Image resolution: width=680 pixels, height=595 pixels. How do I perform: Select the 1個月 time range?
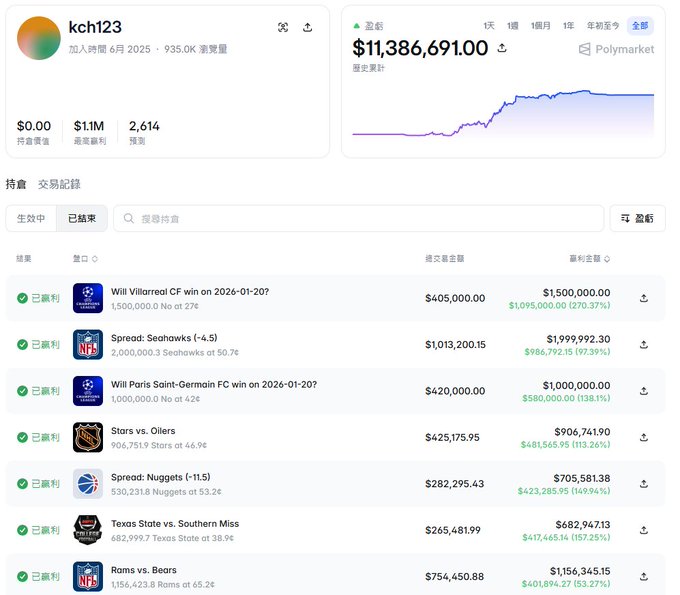point(540,26)
